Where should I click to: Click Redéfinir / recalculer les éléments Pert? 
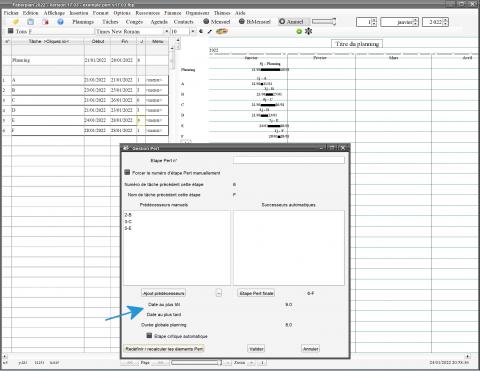pyautogui.click(x=164, y=349)
